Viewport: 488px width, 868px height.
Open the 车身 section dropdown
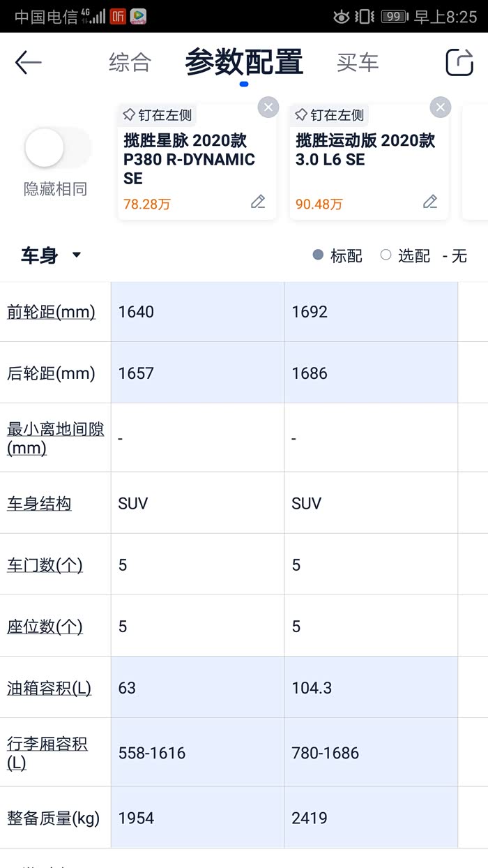tap(51, 255)
